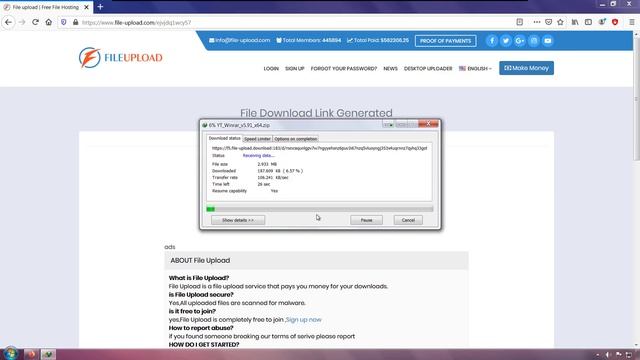
Task: Click the 'What is File Upload?' question
Action: pos(199,278)
